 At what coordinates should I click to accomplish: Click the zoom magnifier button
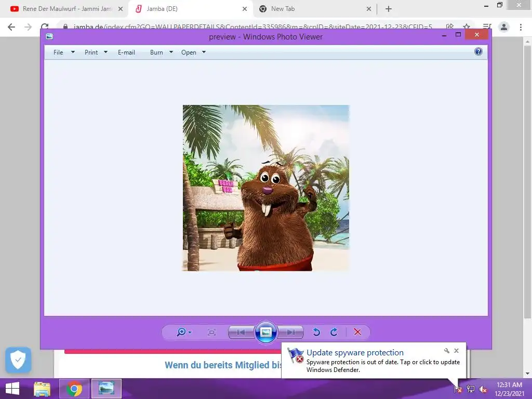(x=181, y=332)
